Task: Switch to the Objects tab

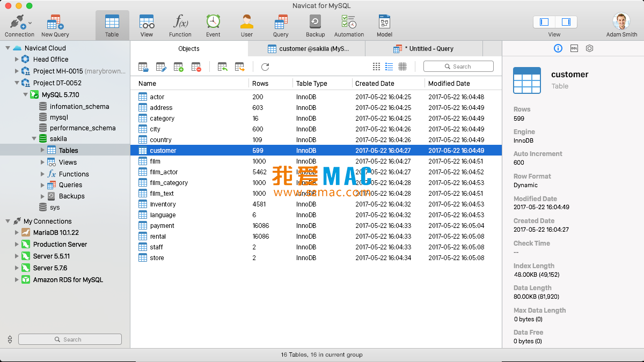Action: (x=189, y=49)
